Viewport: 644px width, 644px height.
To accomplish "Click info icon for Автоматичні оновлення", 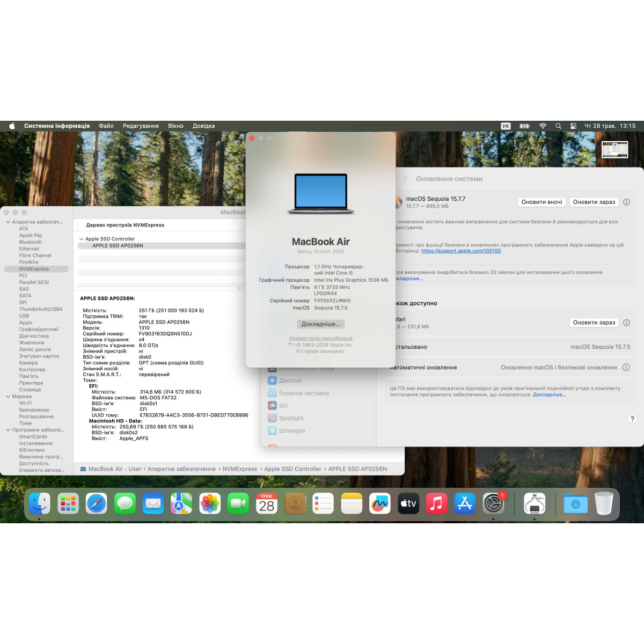I will pos(626,368).
